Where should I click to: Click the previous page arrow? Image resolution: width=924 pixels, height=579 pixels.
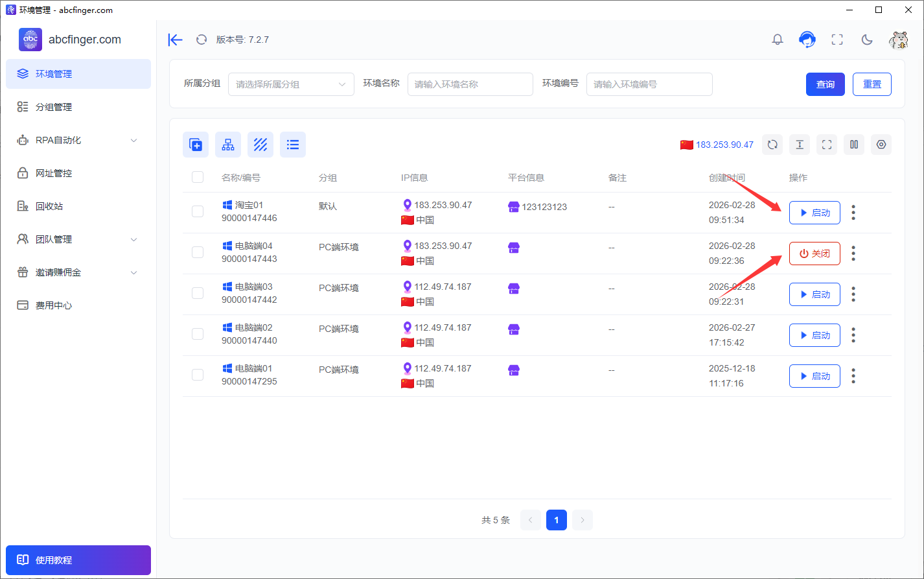click(x=531, y=520)
